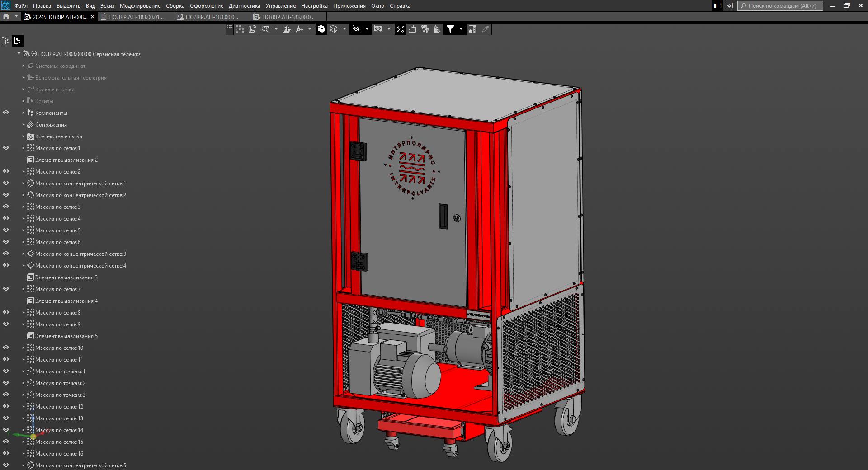Toggle eye for Массив по точкам:1
The height and width of the screenshot is (470, 868).
tap(6, 371)
